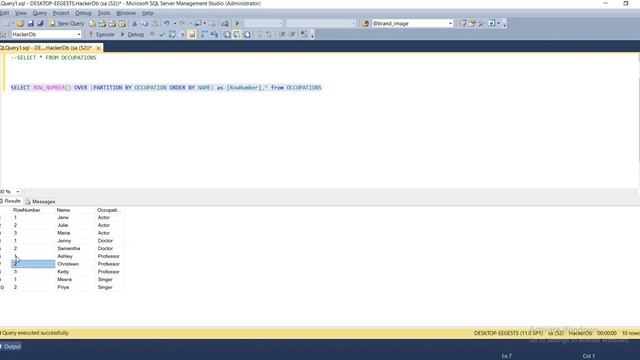The height and width of the screenshot is (360, 640).
Task: Click the Open File toolbar icon
Action: 20,23
